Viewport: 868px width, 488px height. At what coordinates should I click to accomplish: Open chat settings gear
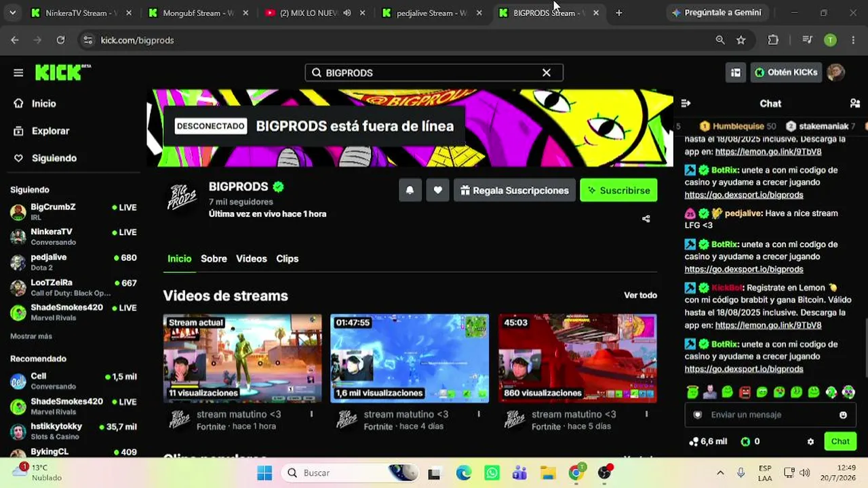tap(810, 441)
